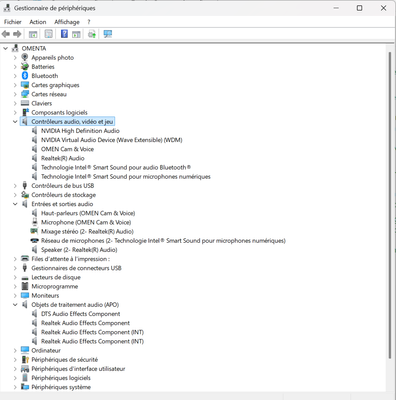Click the Cartes graphiques display icon
This screenshot has width=396, height=400.
tap(25, 85)
